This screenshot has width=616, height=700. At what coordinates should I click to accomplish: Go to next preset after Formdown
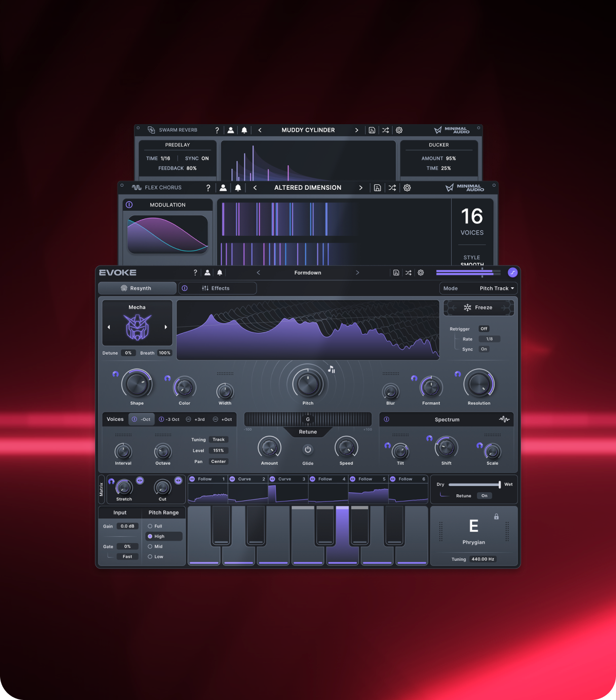click(358, 273)
